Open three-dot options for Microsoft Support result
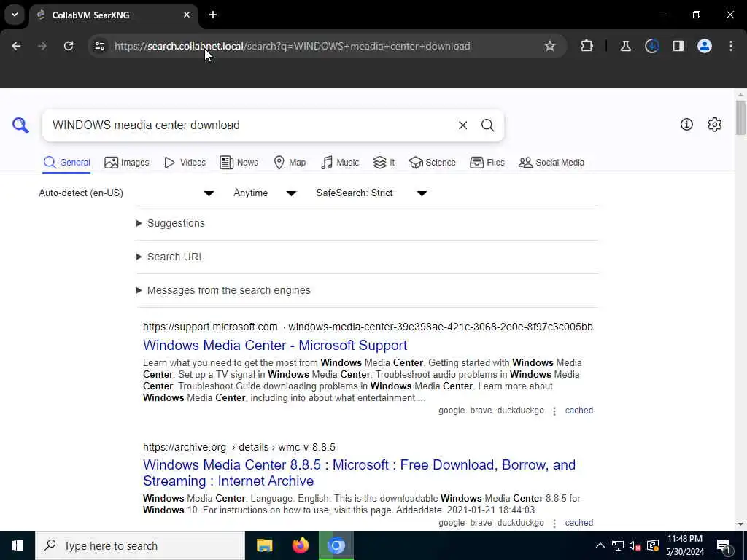The width and height of the screenshot is (747, 560). coord(554,411)
